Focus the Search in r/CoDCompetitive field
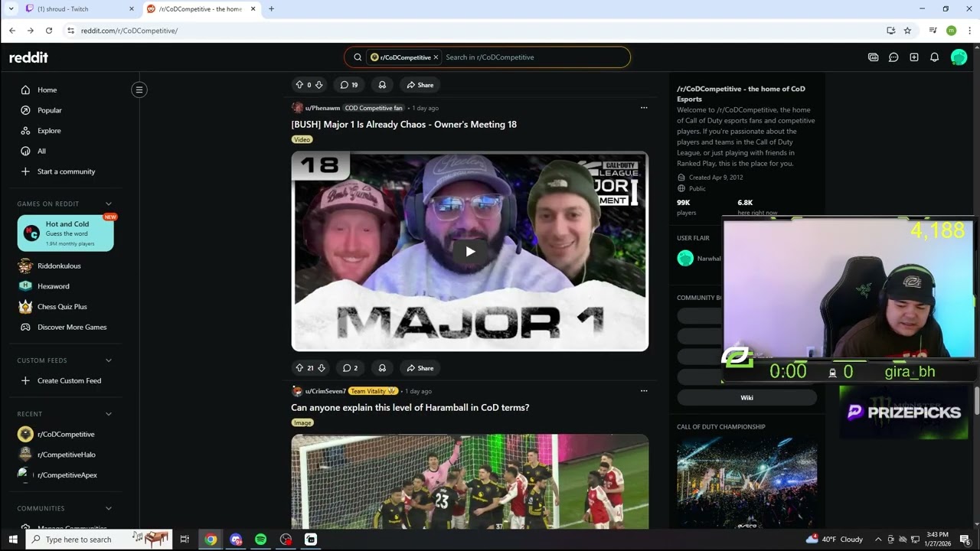The width and height of the screenshot is (980, 551). click(534, 57)
